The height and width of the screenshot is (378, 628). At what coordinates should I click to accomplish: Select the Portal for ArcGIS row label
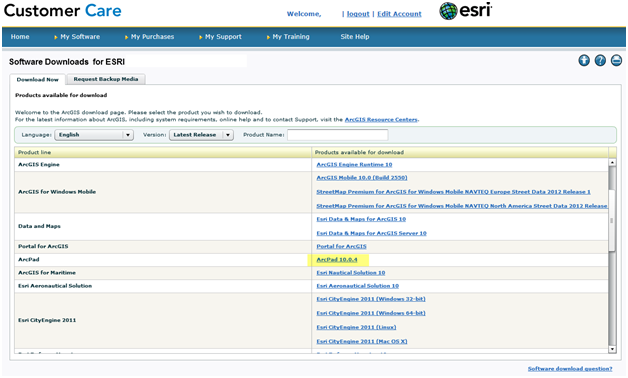43,247
